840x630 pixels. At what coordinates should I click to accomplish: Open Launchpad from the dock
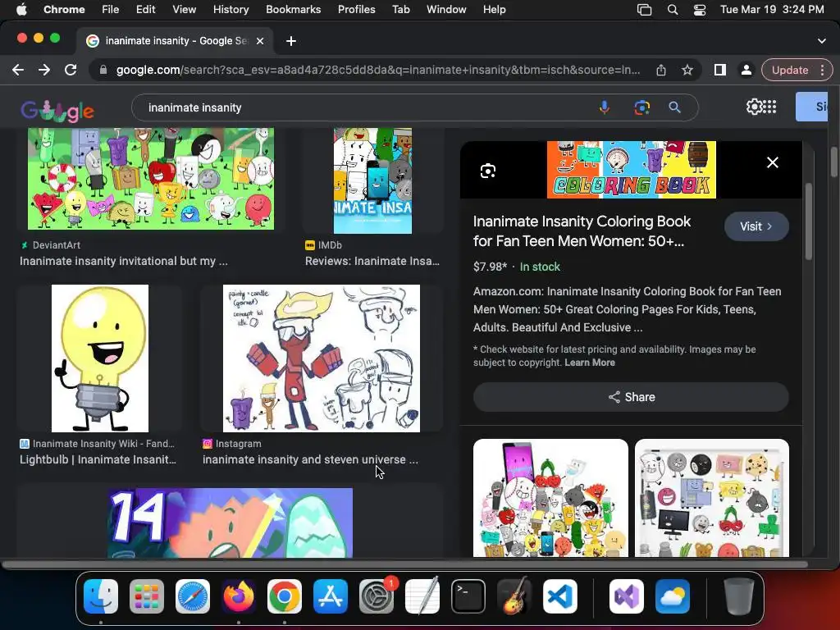(x=147, y=596)
